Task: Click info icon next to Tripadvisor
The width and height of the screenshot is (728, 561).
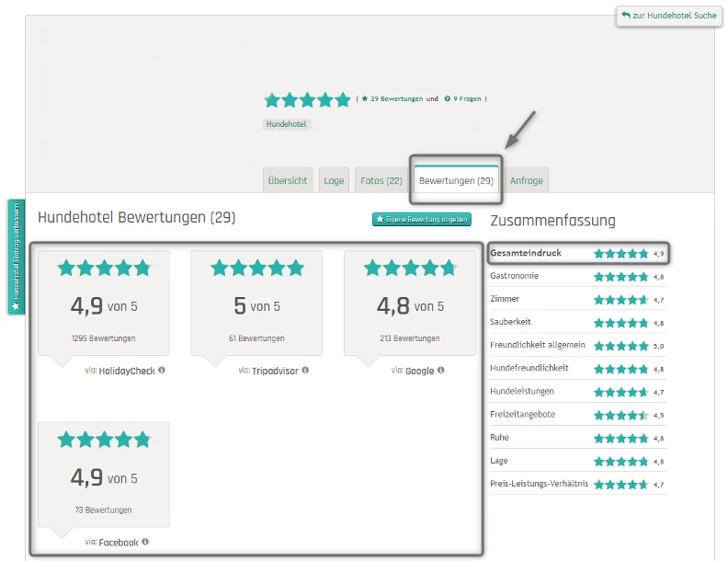Action: (x=305, y=371)
